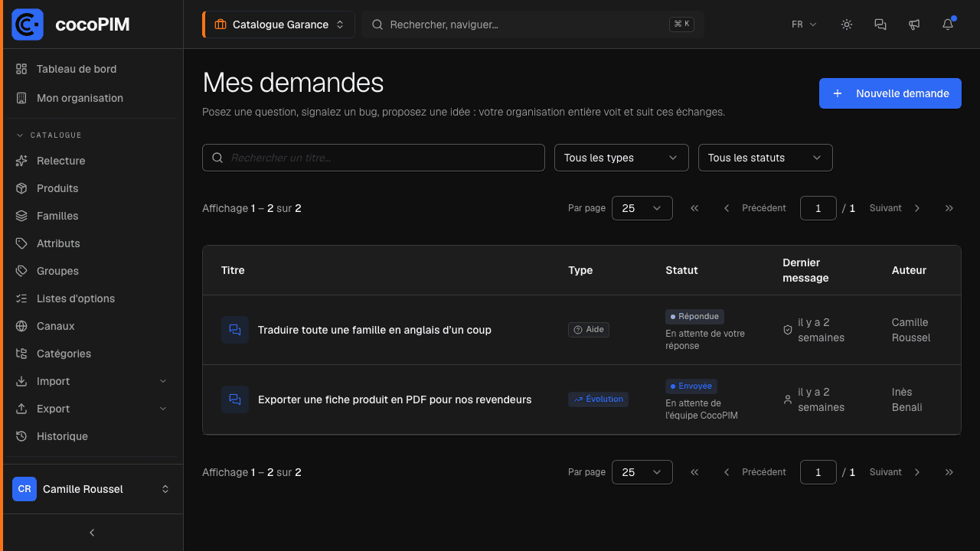The image size is (980, 551).
Task: Open the Tous les statuts filter
Action: point(766,158)
